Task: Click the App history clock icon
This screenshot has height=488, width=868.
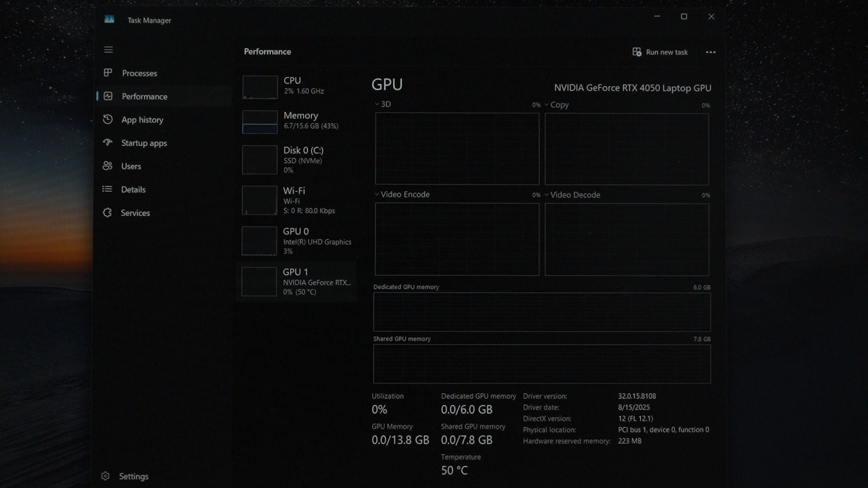Action: click(x=108, y=119)
